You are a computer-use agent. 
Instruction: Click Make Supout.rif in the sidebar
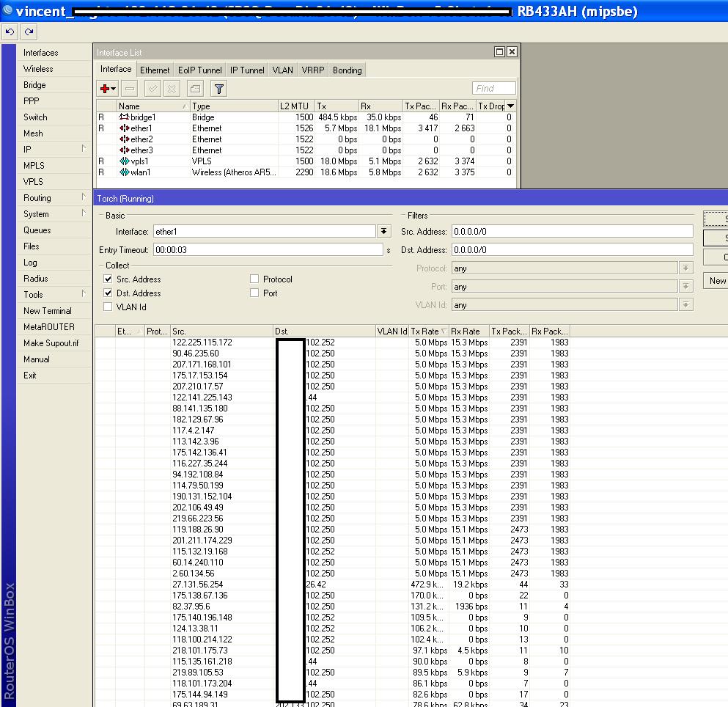(51, 343)
